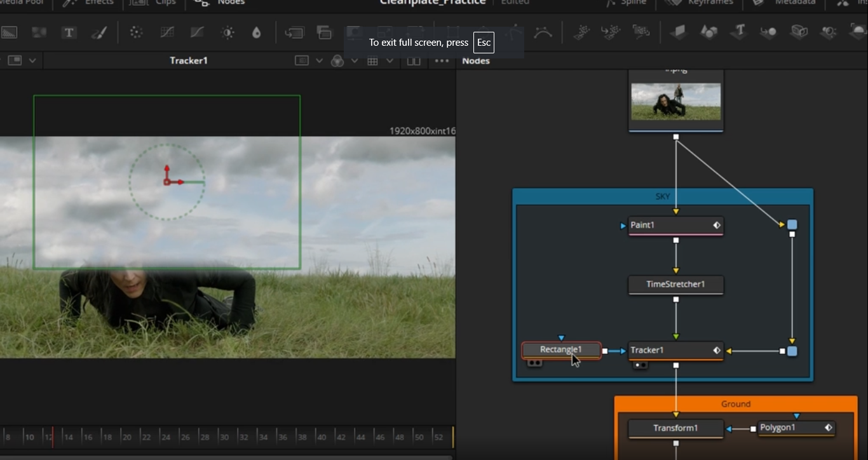Select the Paint brush tool icon
868x460 pixels.
(99, 32)
